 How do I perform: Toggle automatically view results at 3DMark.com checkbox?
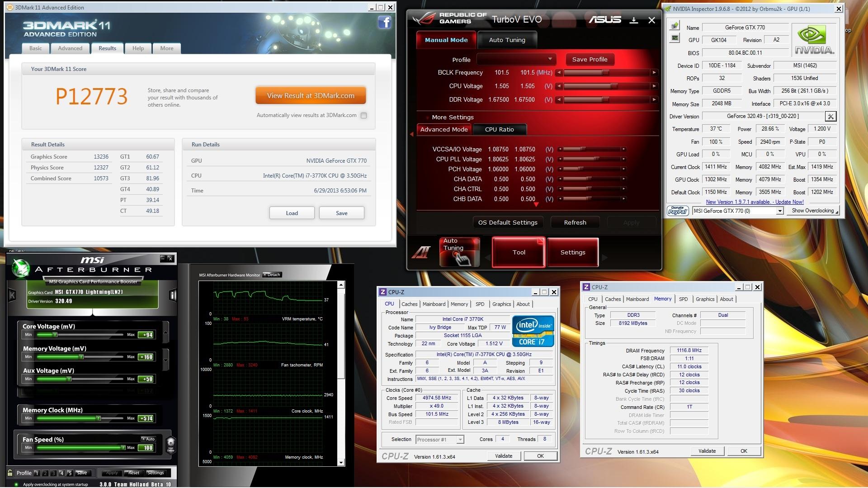pyautogui.click(x=364, y=115)
